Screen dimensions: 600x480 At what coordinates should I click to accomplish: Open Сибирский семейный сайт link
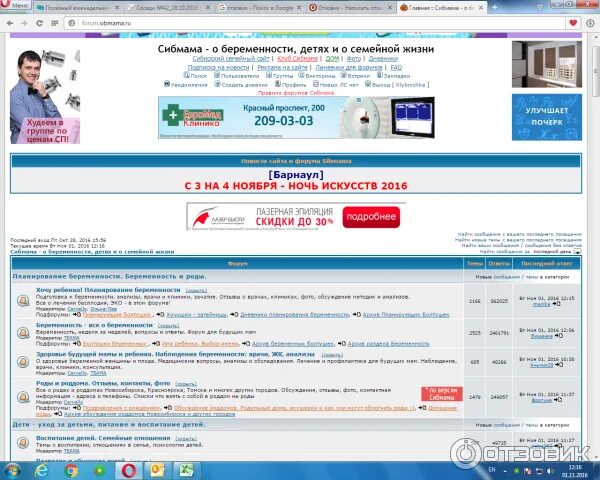point(231,59)
